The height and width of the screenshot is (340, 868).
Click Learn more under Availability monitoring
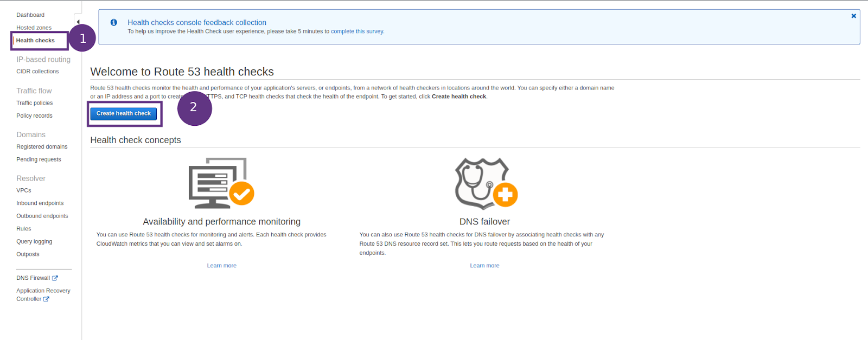coord(221,266)
